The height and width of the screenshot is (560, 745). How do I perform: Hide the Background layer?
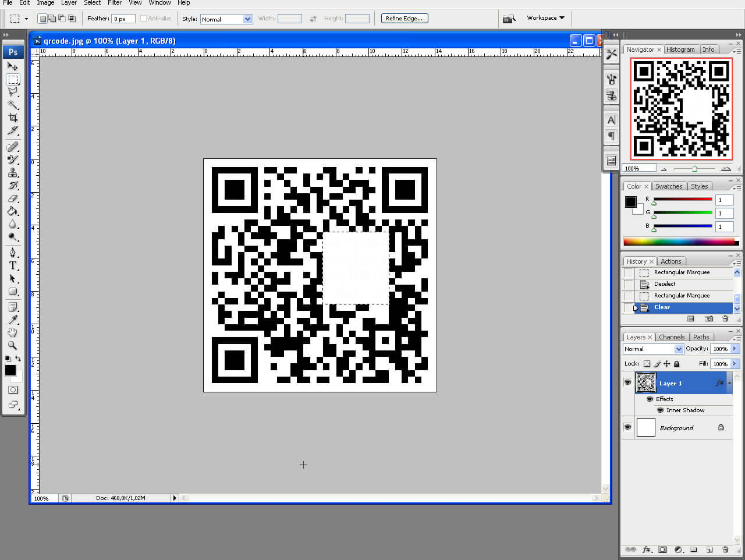click(x=627, y=427)
